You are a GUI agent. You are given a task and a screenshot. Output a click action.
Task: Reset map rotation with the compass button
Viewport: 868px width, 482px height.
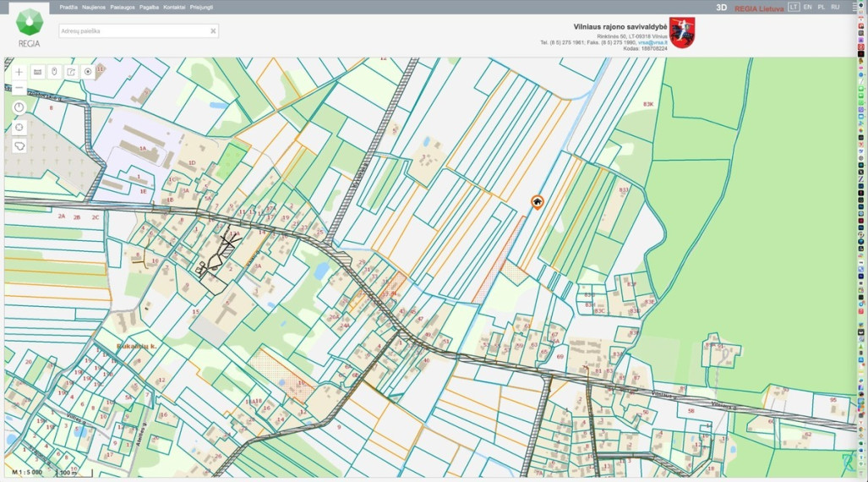click(x=19, y=107)
